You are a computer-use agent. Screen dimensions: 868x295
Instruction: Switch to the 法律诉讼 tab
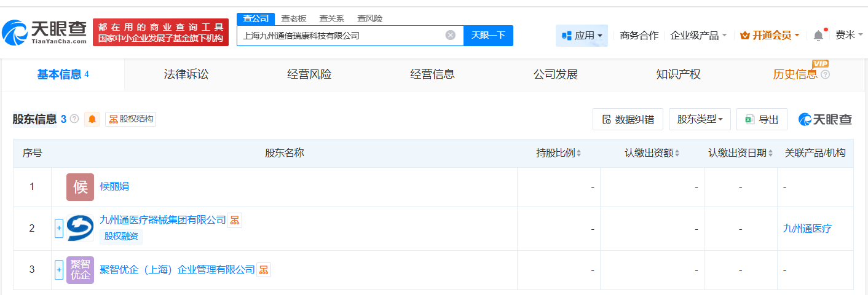point(186,74)
